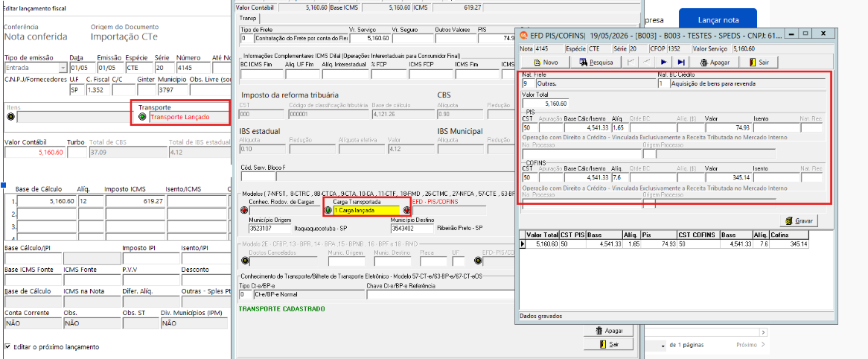Click Novo in the EFD PIS/COFINS toolbar
868x359 pixels.
546,62
